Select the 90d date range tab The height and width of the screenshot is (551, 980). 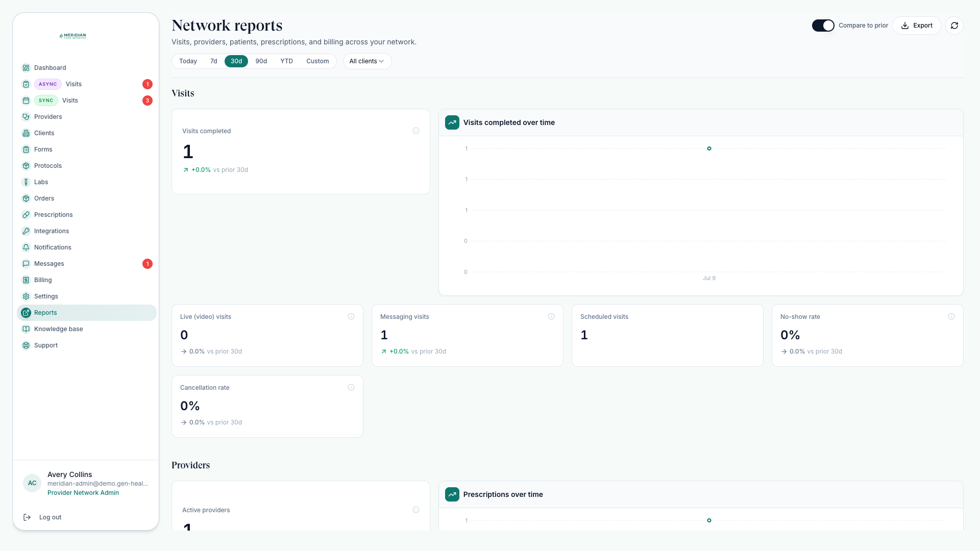(x=261, y=61)
